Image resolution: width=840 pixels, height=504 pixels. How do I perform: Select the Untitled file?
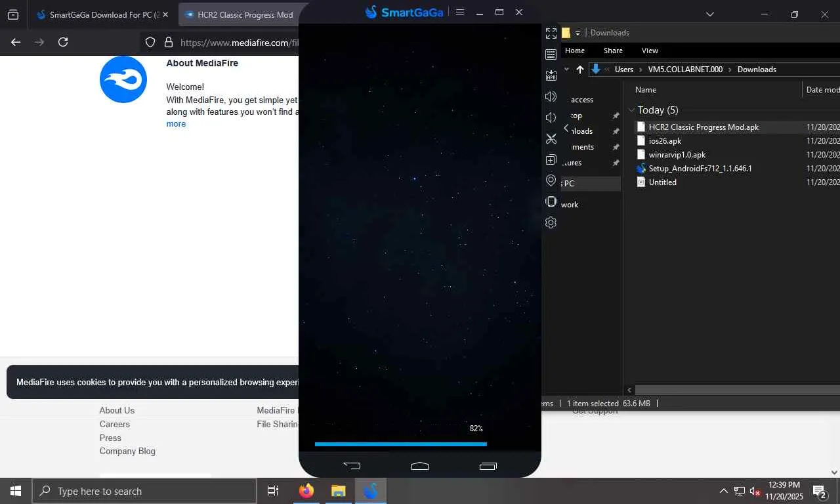pyautogui.click(x=662, y=182)
